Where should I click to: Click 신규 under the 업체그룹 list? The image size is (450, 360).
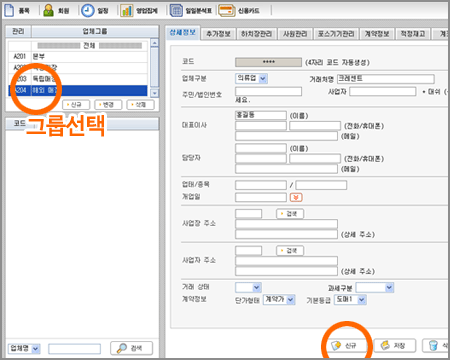(x=76, y=105)
